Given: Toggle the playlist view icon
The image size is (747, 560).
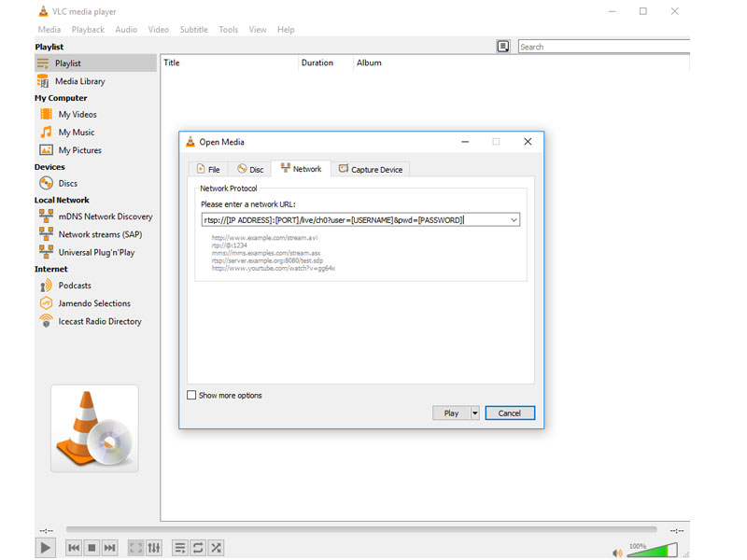Looking at the screenshot, I should [179, 548].
